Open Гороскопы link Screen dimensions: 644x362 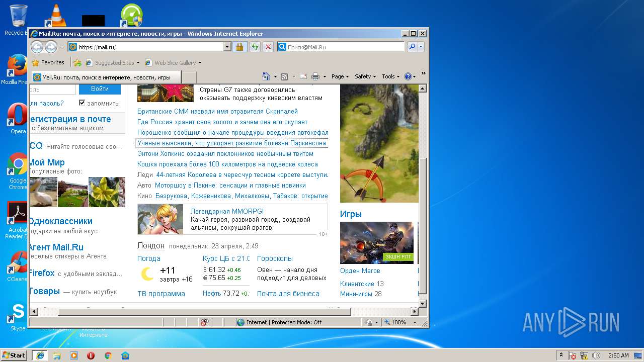coord(275,258)
